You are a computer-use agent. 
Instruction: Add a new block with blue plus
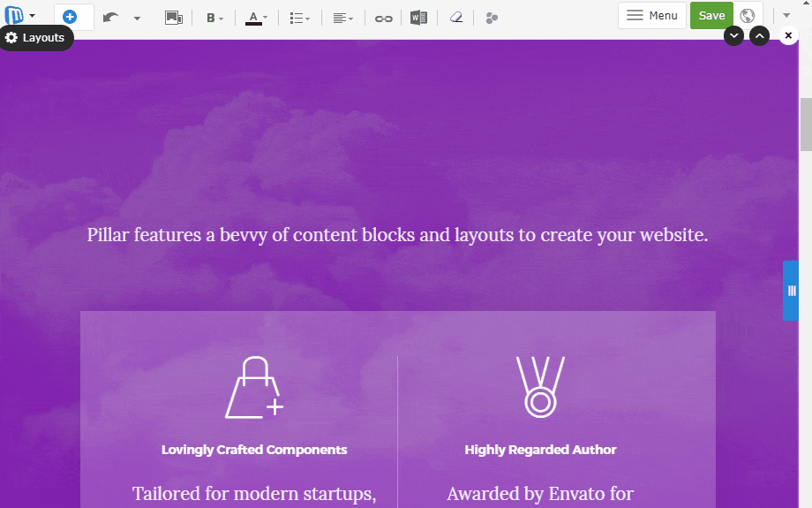click(x=70, y=17)
